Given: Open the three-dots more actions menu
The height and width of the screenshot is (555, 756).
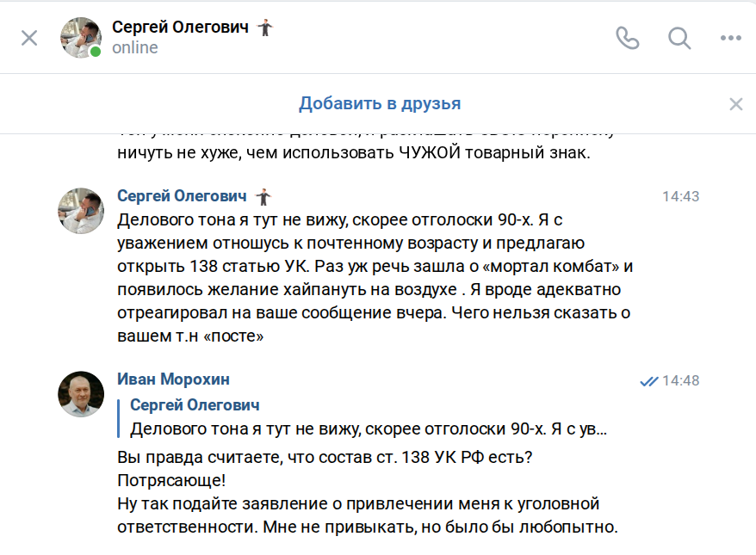Looking at the screenshot, I should pyautogui.click(x=730, y=38).
